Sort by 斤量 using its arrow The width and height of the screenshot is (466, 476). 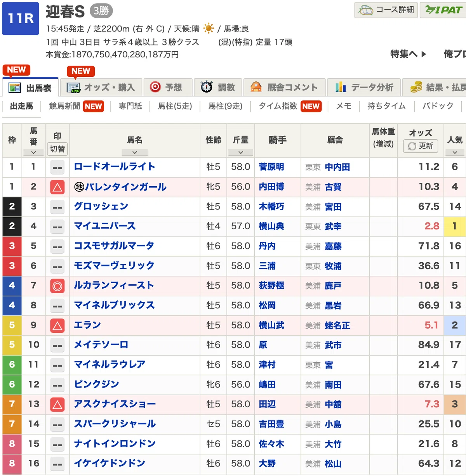pyautogui.click(x=240, y=152)
